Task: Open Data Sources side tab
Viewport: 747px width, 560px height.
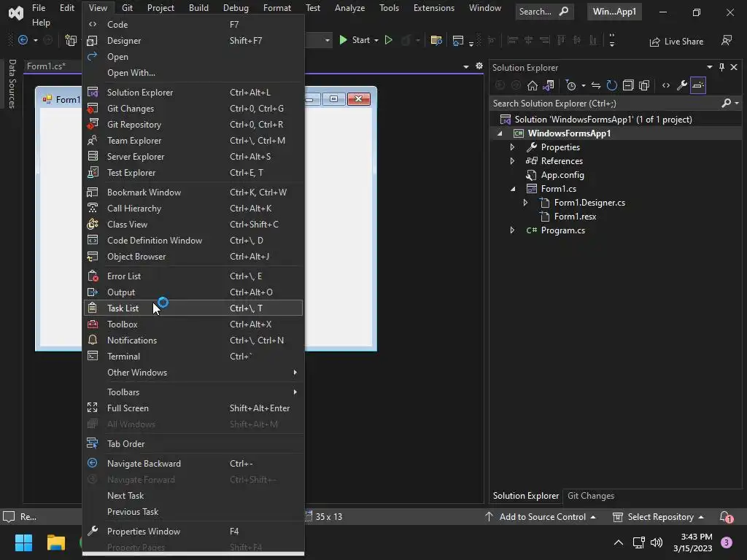Action: [12, 84]
